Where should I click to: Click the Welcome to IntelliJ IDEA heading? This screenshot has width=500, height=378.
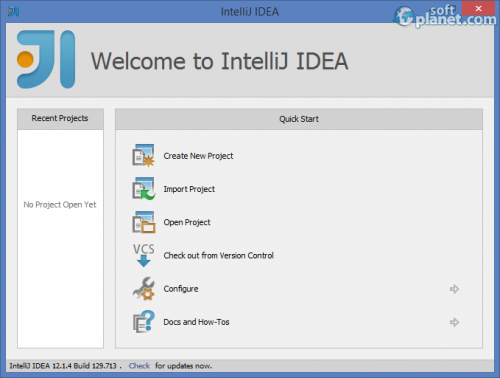coord(220,61)
